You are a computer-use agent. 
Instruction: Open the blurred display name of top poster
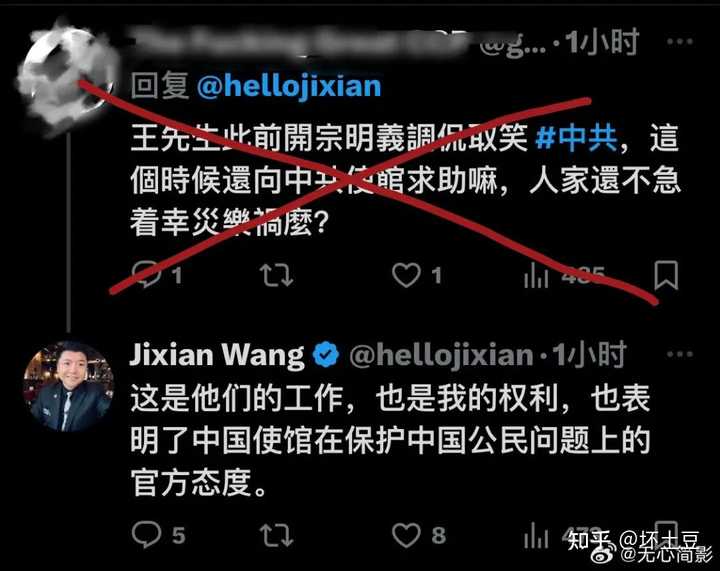pyautogui.click(x=301, y=40)
